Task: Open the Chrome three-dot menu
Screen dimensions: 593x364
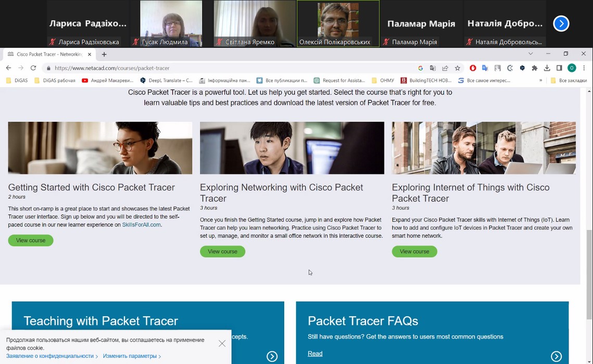Action: (584, 68)
